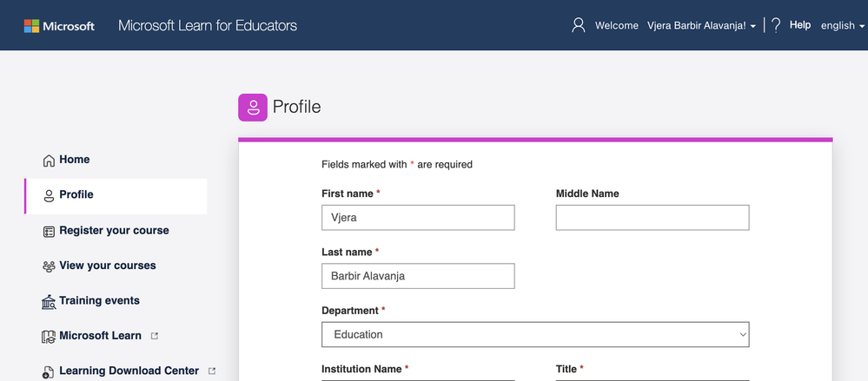868x381 pixels.
Task: Click the Training events icon
Action: click(49, 301)
